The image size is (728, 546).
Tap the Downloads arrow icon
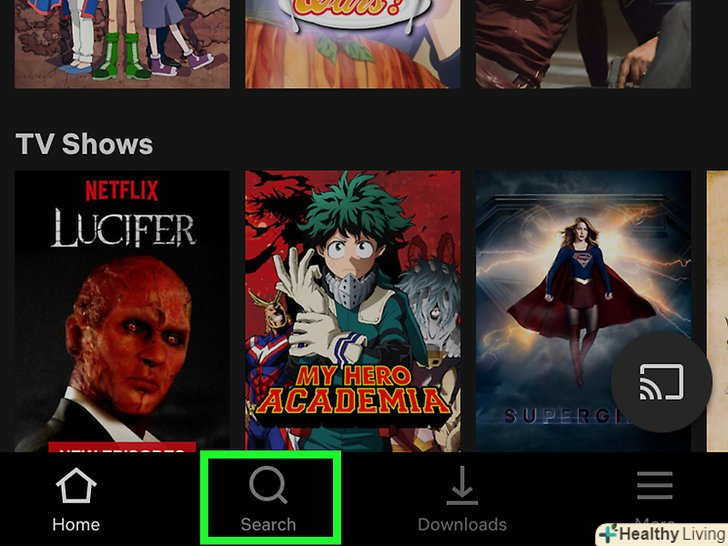[x=462, y=486]
